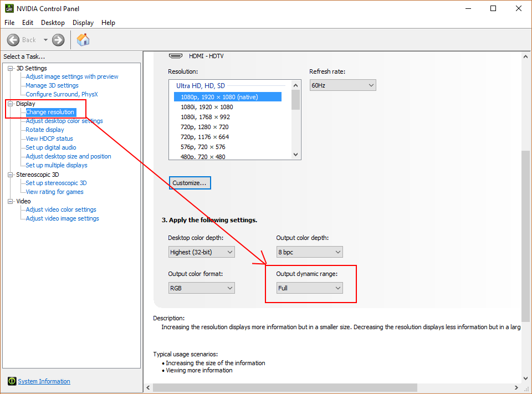Open the Output color depth dropdown
The height and width of the screenshot is (394, 532).
tap(309, 252)
